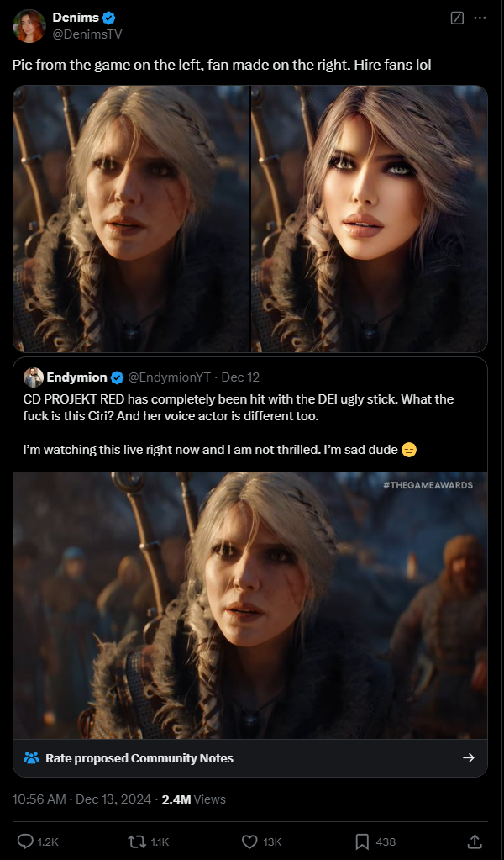This screenshot has width=504, height=860.
Task: Open Endymion's small profile avatar
Action: (x=34, y=377)
